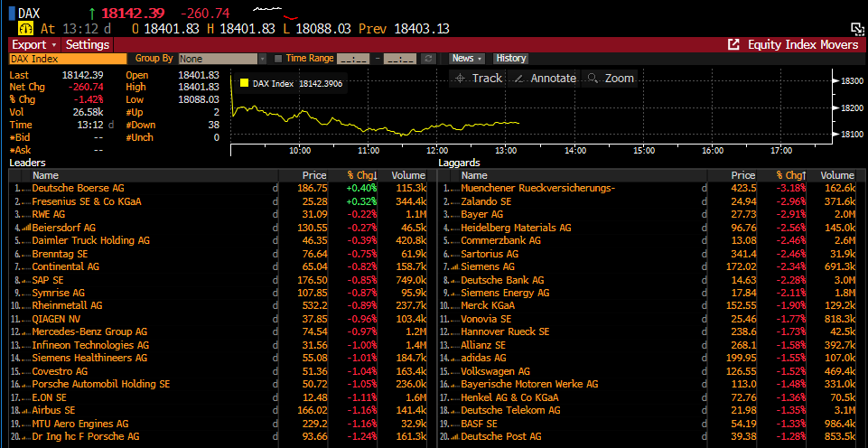The height and width of the screenshot is (448, 868).
Task: Select the Annotate pencil tool
Action: pyautogui.click(x=518, y=79)
